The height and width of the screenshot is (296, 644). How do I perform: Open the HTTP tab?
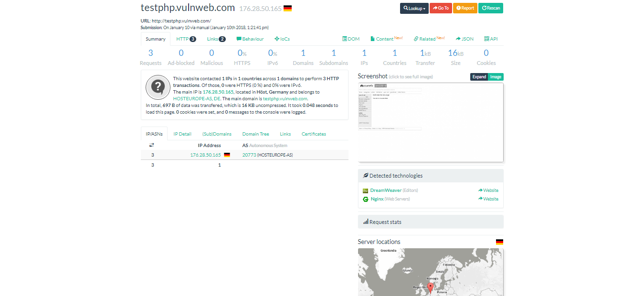pyautogui.click(x=186, y=39)
